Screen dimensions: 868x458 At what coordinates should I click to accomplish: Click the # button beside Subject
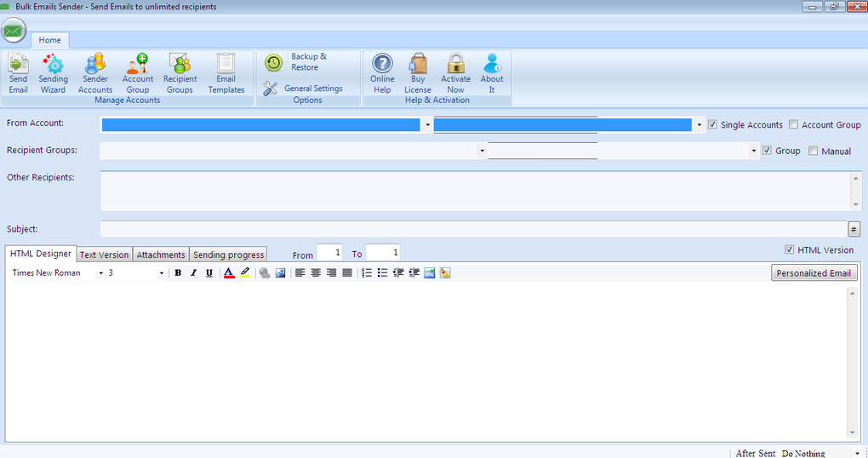(854, 229)
